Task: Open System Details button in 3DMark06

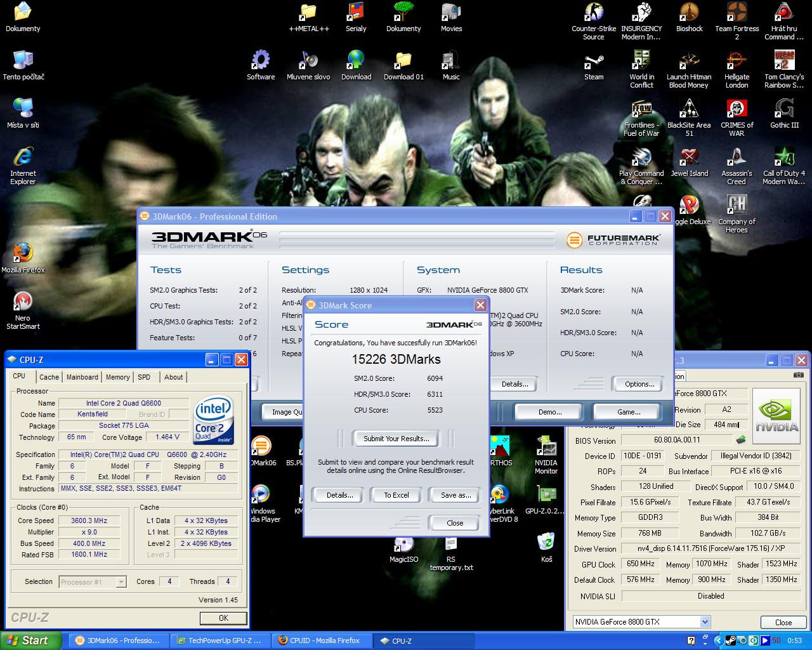Action: pos(515,383)
